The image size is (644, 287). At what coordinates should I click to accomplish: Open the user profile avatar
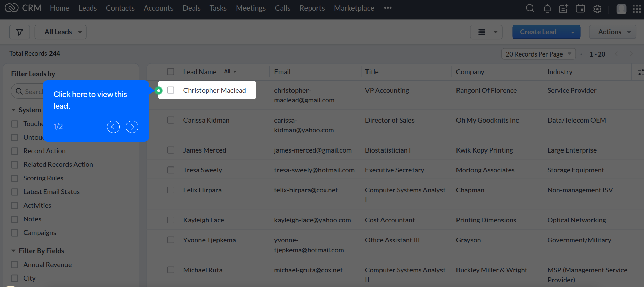tap(621, 9)
